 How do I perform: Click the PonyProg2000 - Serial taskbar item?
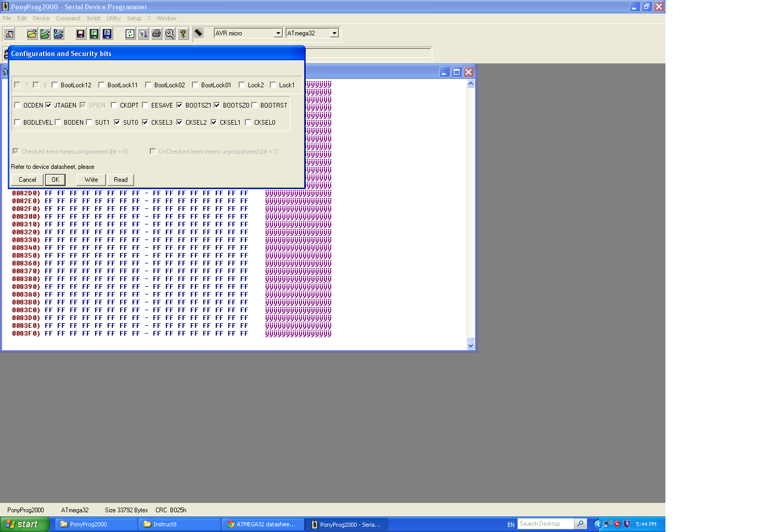[347, 524]
